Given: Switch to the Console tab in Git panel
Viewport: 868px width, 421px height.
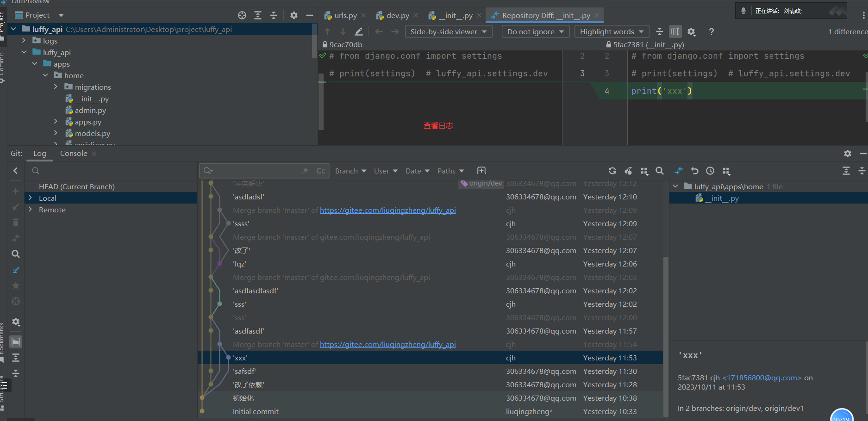Looking at the screenshot, I should pyautogui.click(x=74, y=153).
